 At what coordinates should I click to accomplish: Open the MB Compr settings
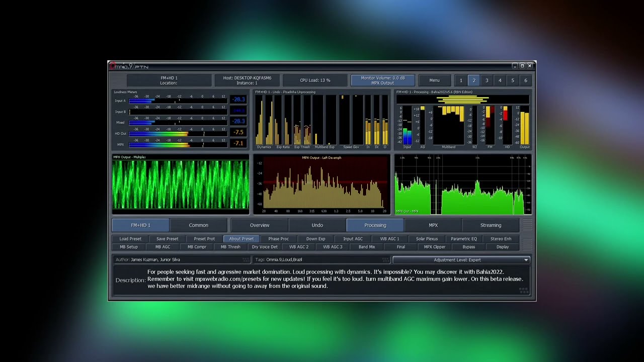tap(197, 247)
